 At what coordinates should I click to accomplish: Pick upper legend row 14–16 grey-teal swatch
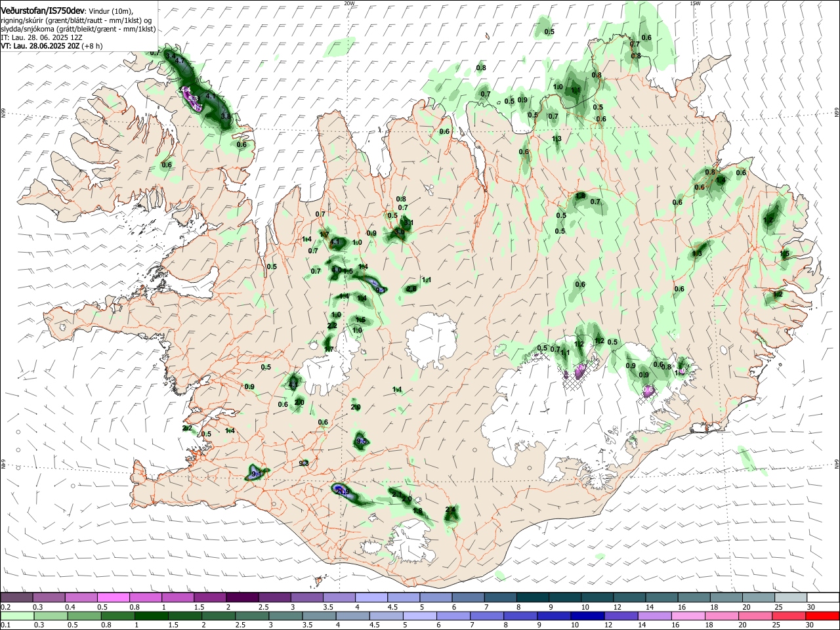pos(662,598)
